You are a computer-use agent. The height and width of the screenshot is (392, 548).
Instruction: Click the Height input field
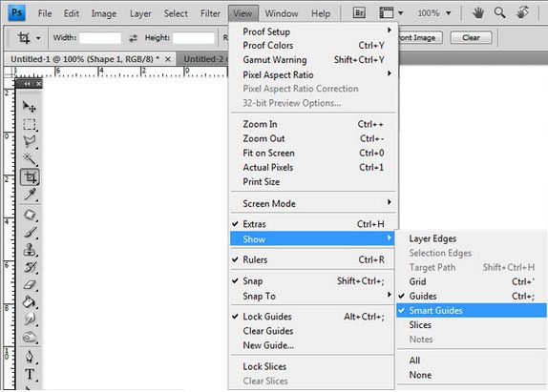click(x=194, y=38)
